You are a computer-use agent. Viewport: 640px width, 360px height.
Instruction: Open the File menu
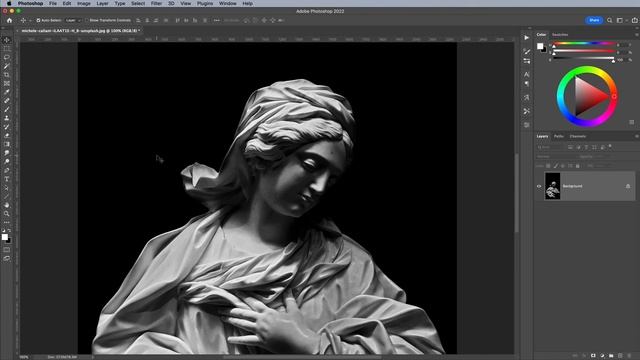(x=53, y=3)
